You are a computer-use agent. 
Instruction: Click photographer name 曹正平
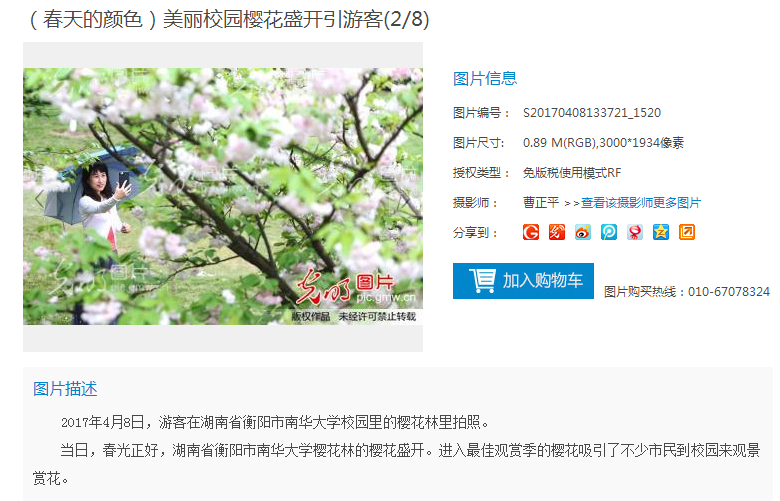coord(541,202)
